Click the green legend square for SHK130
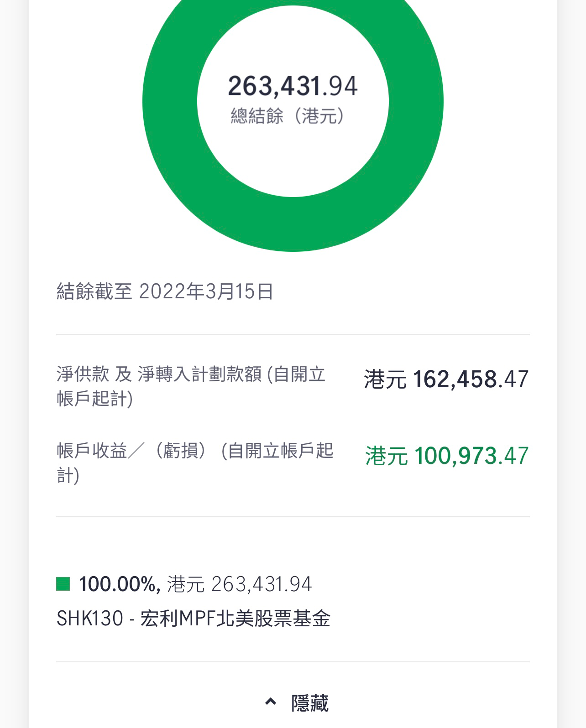The width and height of the screenshot is (586, 728). [63, 584]
